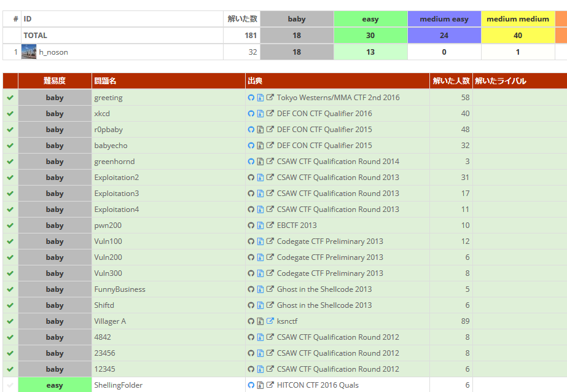Click the 解いた数 header in the score table
The image size is (567, 392).
coord(242,19)
